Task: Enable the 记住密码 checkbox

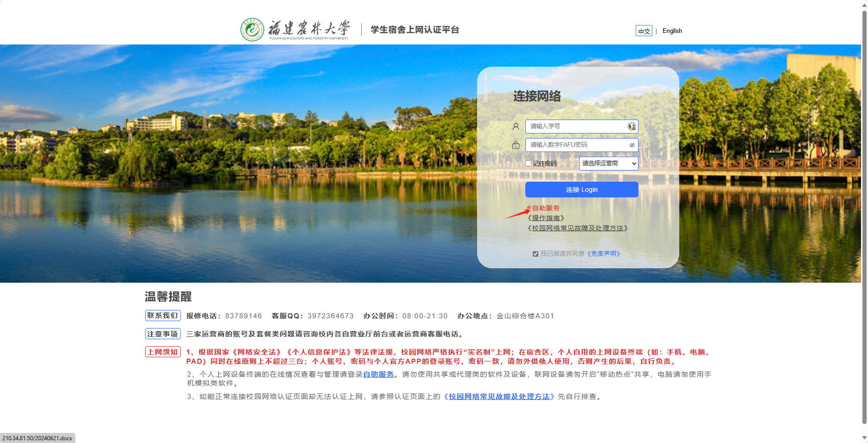Action: (528, 164)
